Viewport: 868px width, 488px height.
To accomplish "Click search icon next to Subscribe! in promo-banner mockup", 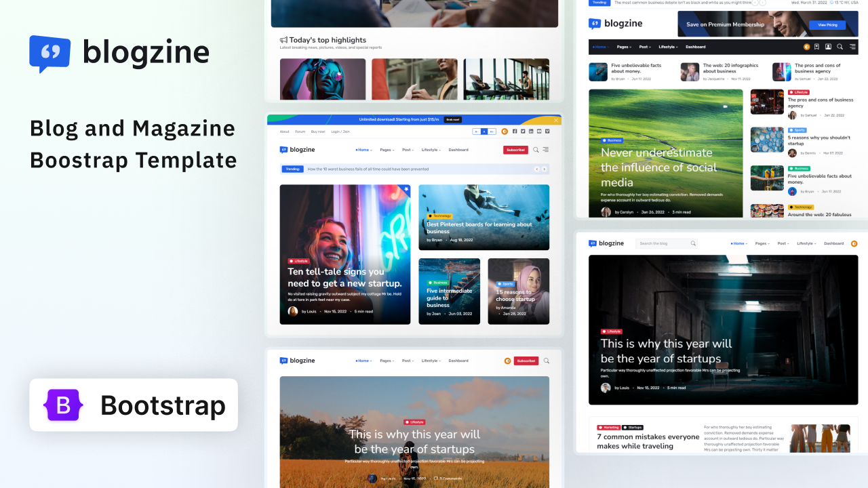I will [x=536, y=150].
